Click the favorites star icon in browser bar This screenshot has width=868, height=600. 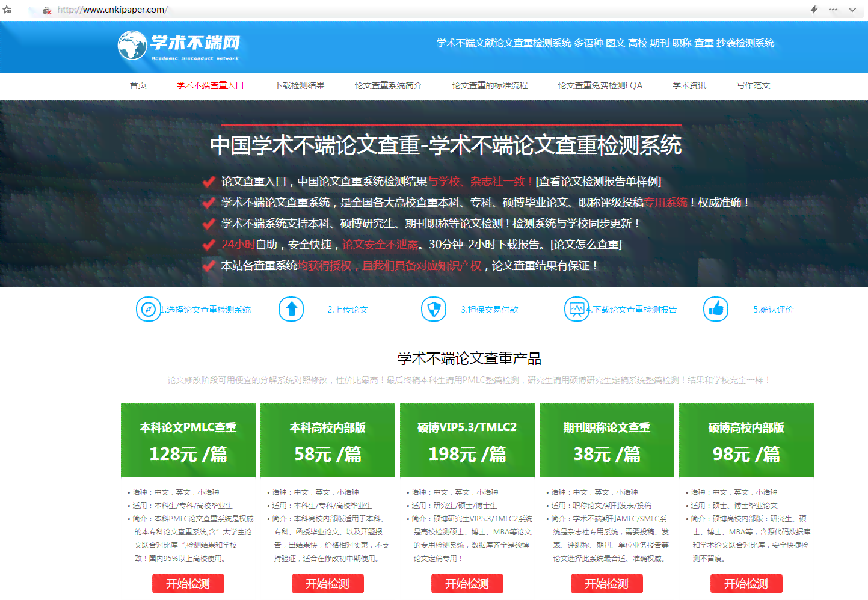[x=7, y=10]
